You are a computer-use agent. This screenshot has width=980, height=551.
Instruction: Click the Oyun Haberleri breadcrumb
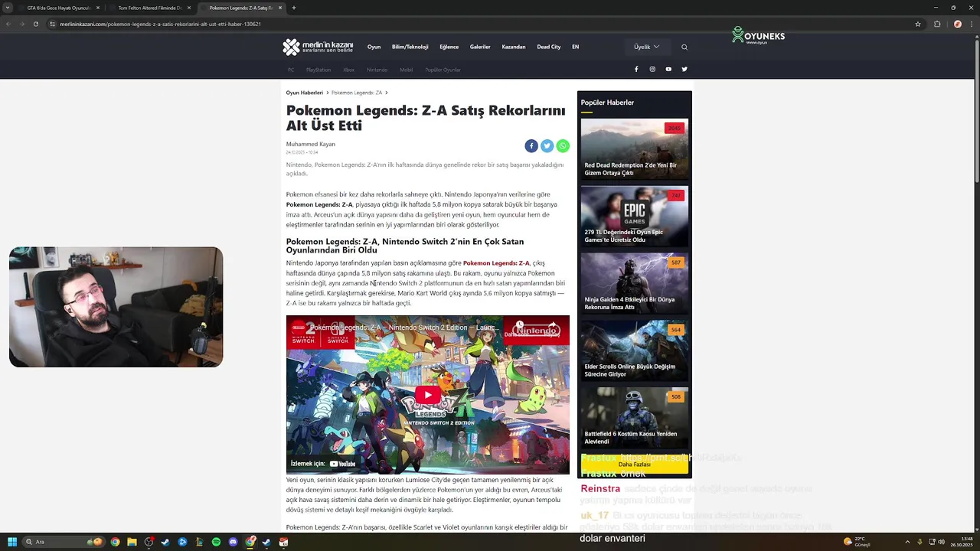[305, 93]
